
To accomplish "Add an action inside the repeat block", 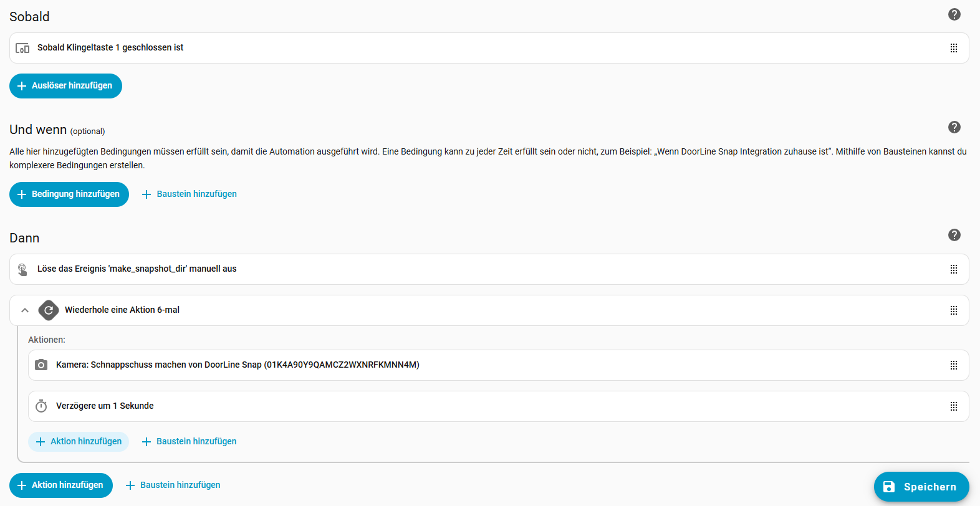I will (79, 442).
